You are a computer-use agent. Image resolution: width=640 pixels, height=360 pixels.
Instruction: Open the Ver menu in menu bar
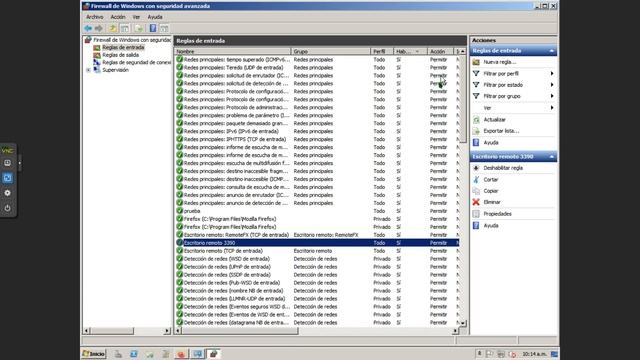pos(136,17)
